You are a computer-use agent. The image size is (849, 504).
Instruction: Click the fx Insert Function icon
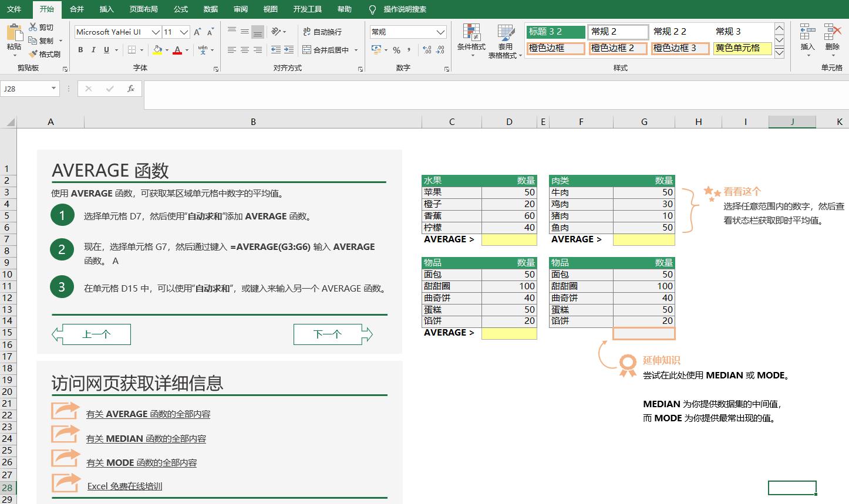130,89
